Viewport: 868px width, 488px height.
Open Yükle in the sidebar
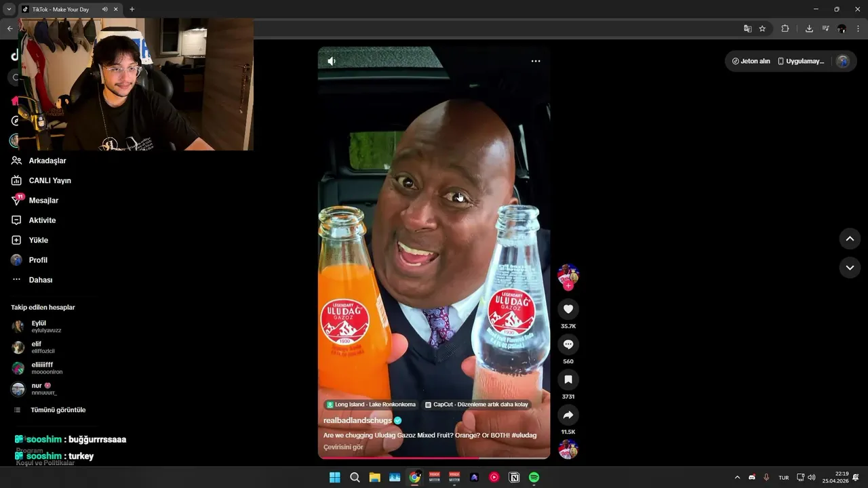click(x=29, y=240)
